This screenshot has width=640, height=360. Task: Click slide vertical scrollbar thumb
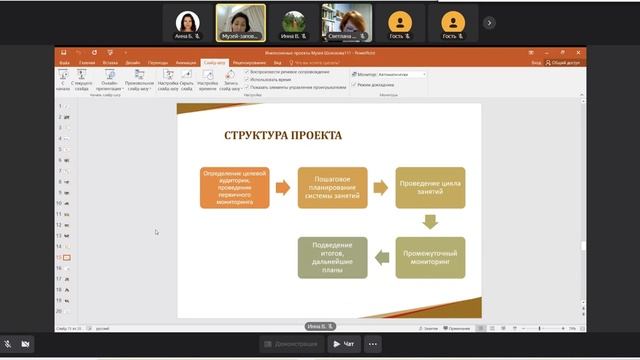pos(583,246)
